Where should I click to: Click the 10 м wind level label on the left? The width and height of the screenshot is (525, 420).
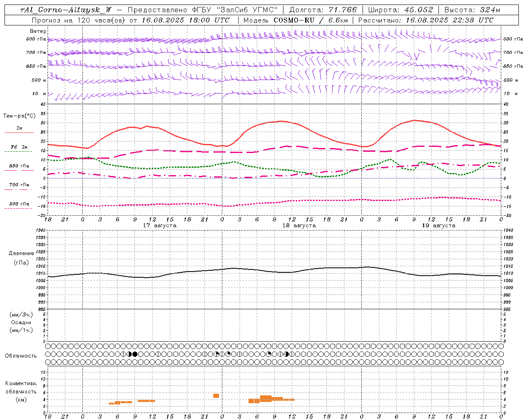coord(39,94)
